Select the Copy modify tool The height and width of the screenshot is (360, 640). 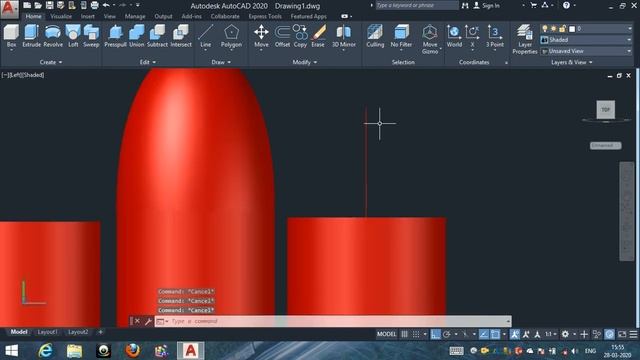point(300,36)
